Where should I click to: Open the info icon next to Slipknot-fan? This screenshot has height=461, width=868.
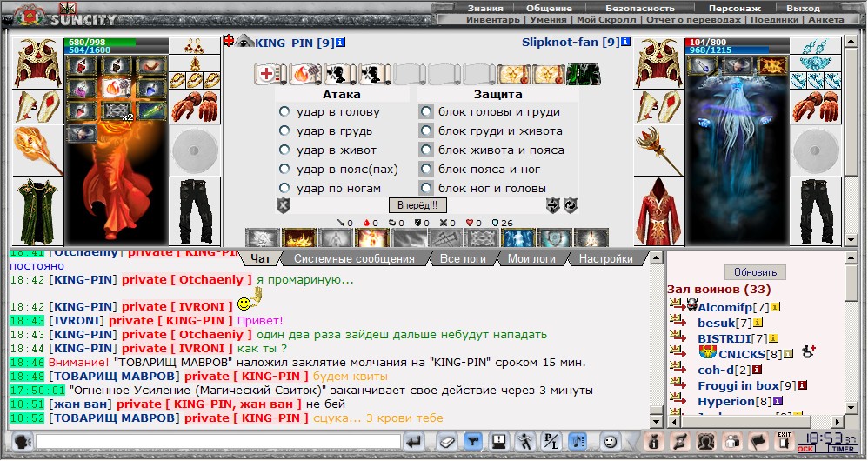(x=625, y=42)
